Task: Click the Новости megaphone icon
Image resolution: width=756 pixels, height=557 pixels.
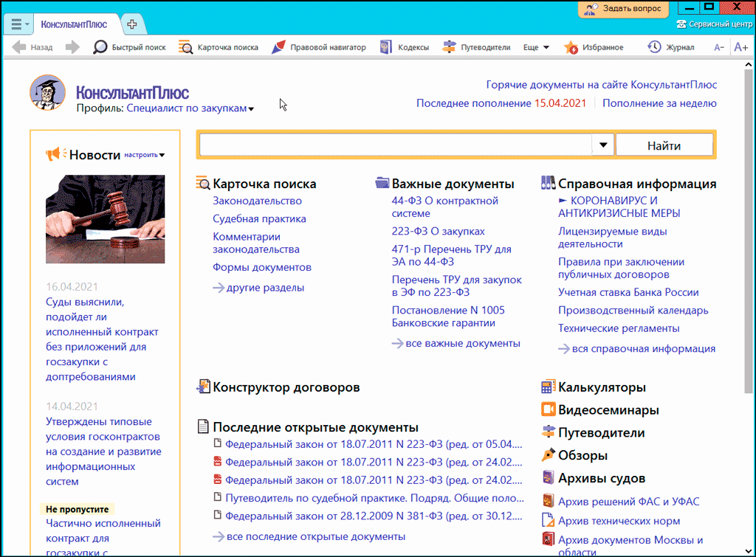Action: [56, 154]
